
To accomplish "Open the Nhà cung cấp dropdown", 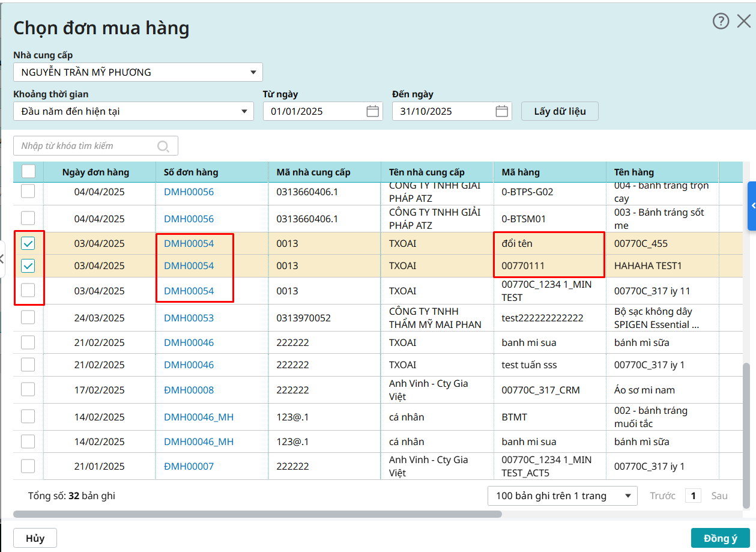I will [x=138, y=72].
